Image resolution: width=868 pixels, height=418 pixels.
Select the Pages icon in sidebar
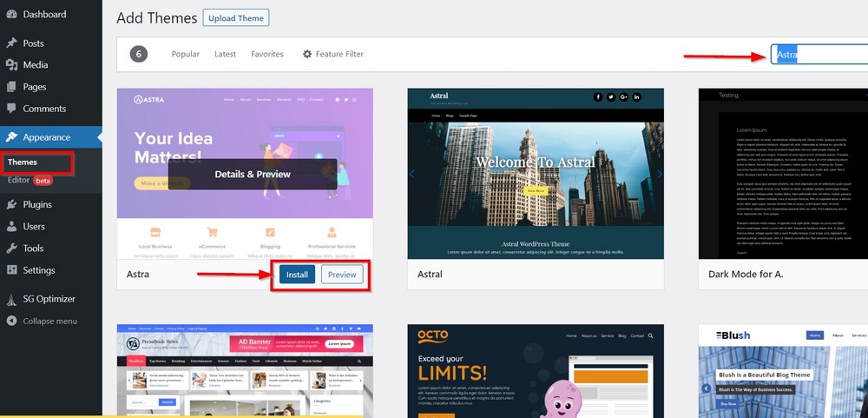point(11,87)
